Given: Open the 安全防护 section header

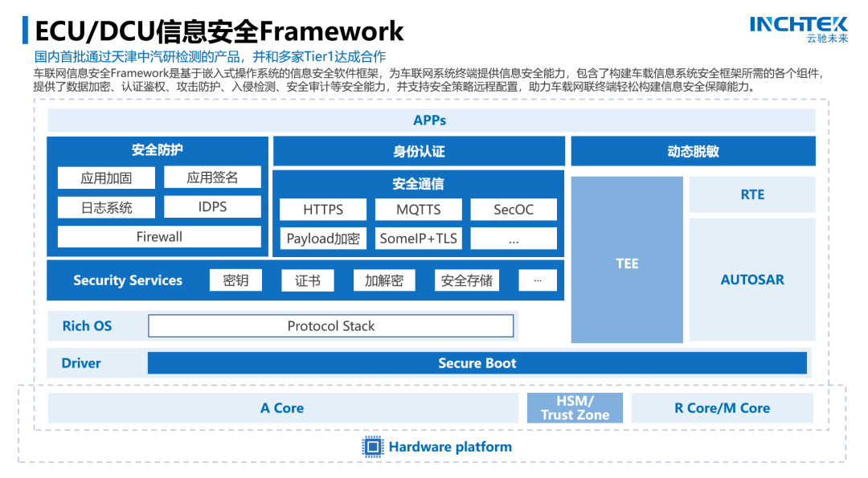Looking at the screenshot, I should click(x=158, y=150).
